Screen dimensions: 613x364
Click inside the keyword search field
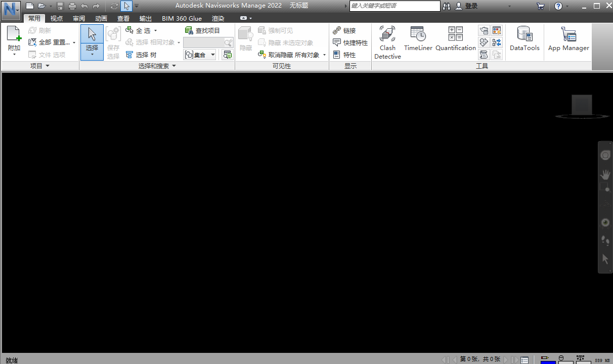tap(395, 6)
